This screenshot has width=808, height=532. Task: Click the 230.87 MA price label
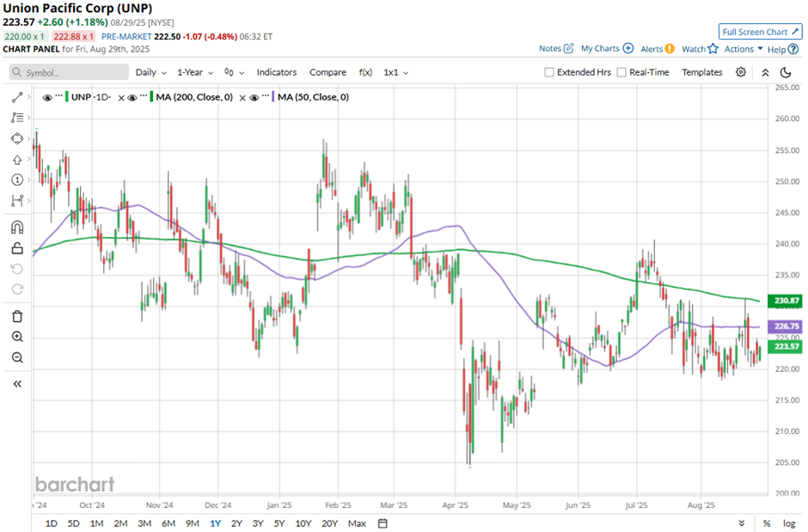click(785, 301)
